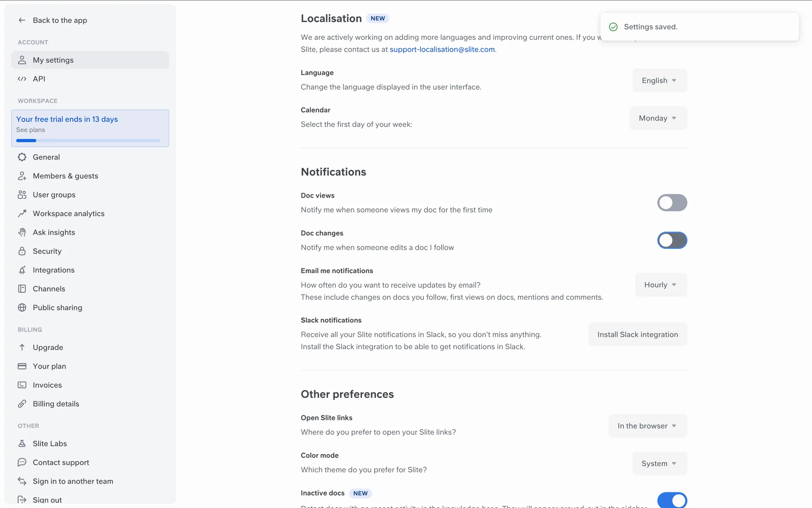Toggle the Doc changes notification switch
The height and width of the screenshot is (508, 812).
(672, 240)
